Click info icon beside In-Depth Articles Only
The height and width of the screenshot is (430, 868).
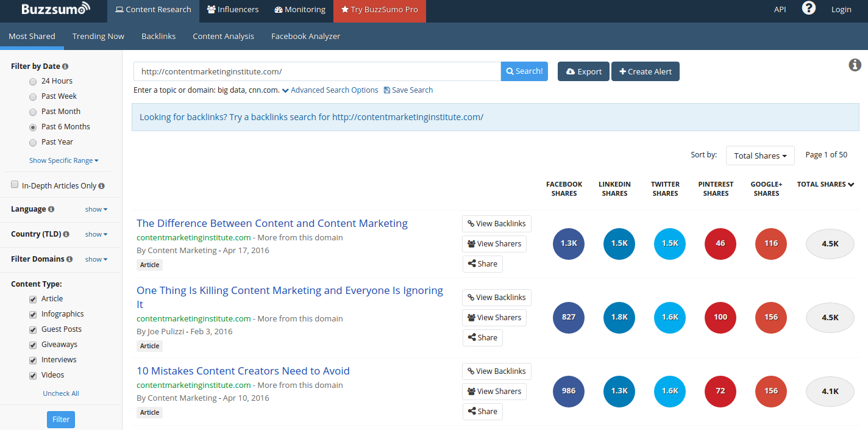click(102, 186)
